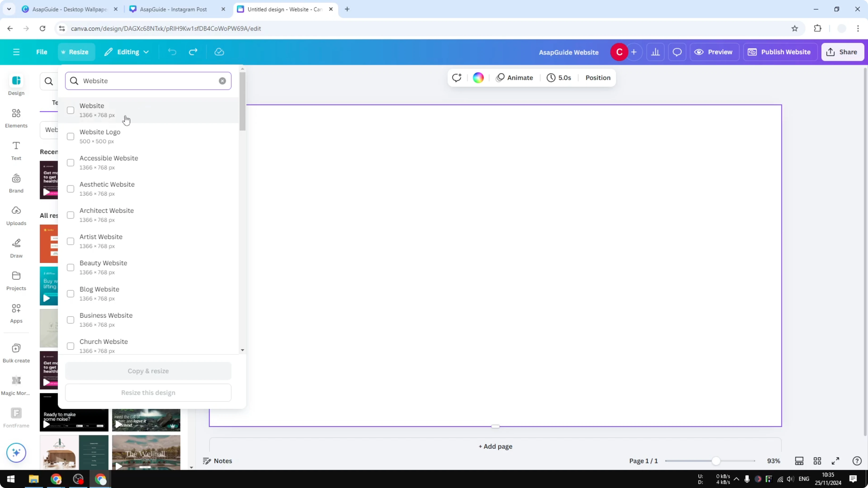This screenshot has height=488, width=868.
Task: Select the Text panel in sidebar
Action: 16,150
